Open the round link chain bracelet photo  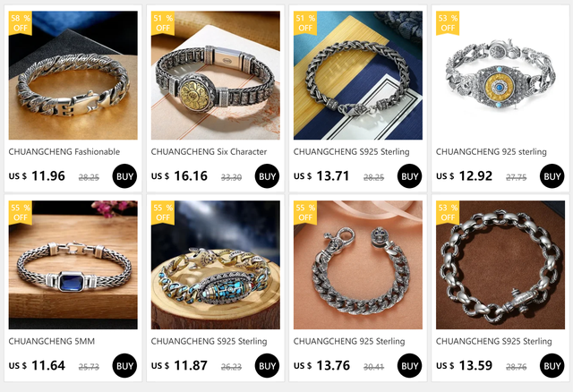pyautogui.click(x=500, y=265)
